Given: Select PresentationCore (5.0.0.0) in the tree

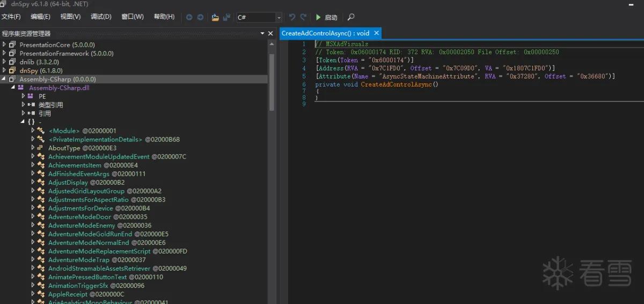Looking at the screenshot, I should coord(57,45).
